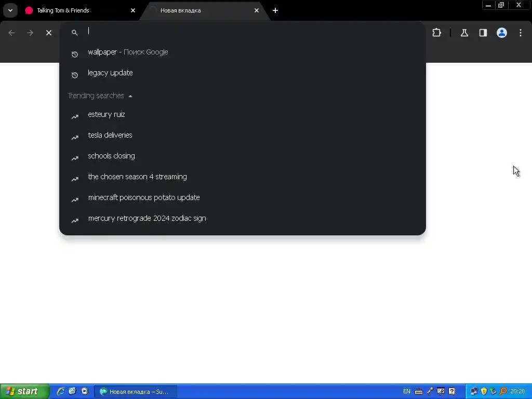Open the network computers tray icon

[474, 392]
